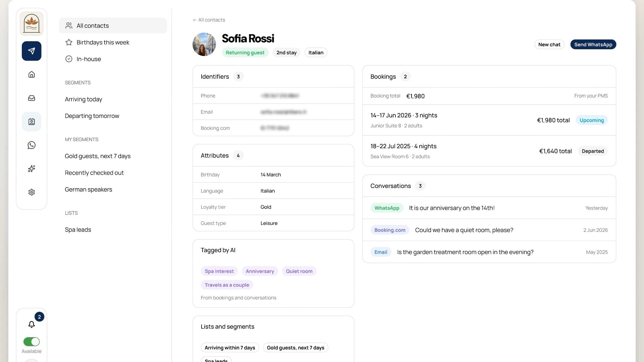Open the 18–22 Jul 2025 departed booking

[x=489, y=151]
